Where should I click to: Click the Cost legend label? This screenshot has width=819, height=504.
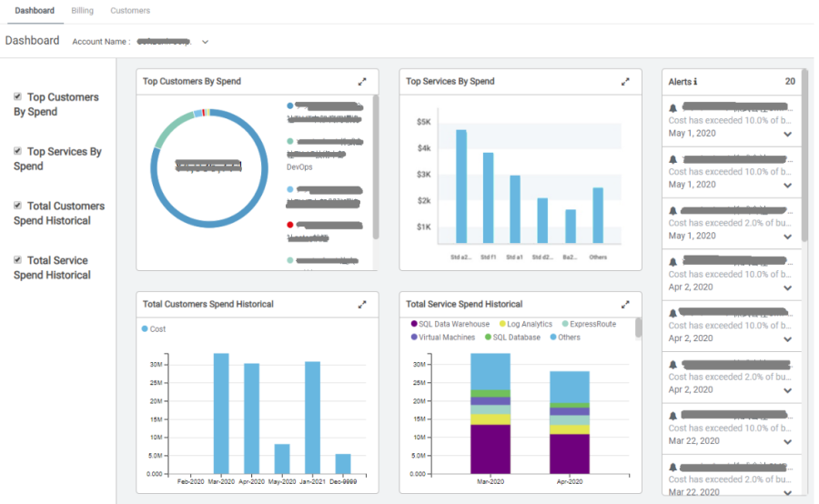click(158, 329)
